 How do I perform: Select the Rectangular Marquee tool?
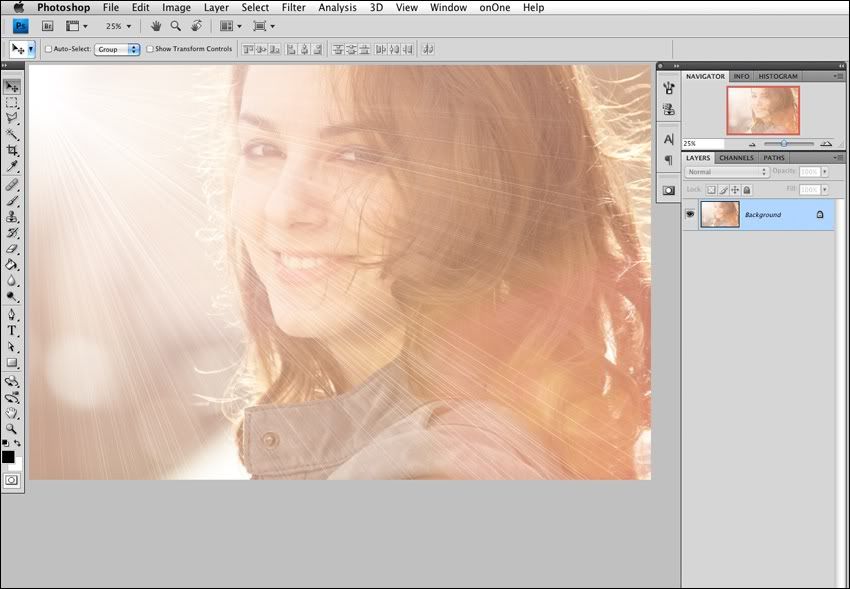12,102
